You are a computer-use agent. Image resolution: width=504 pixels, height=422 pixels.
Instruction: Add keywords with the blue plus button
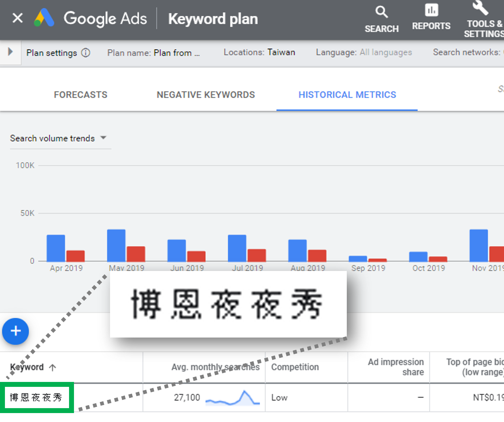point(15,331)
